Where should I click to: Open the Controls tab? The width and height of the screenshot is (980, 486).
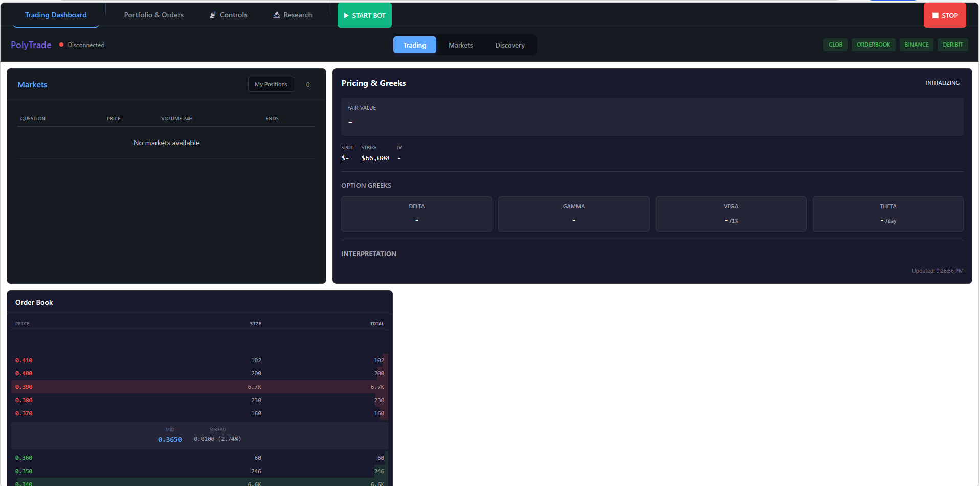click(228, 15)
